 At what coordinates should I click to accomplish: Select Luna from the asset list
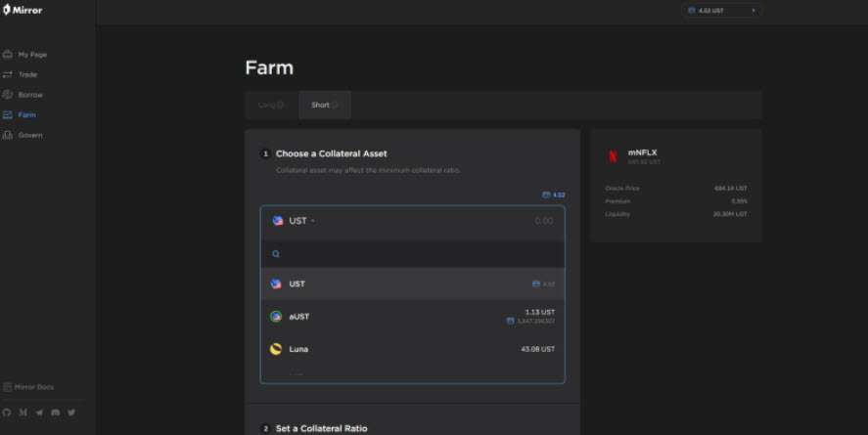tap(412, 349)
